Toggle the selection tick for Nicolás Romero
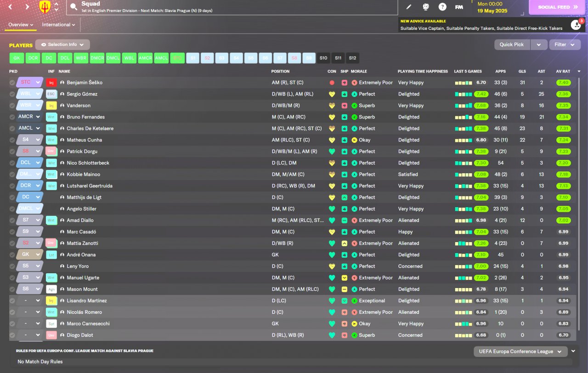The width and height of the screenshot is (588, 373). tap(12, 312)
